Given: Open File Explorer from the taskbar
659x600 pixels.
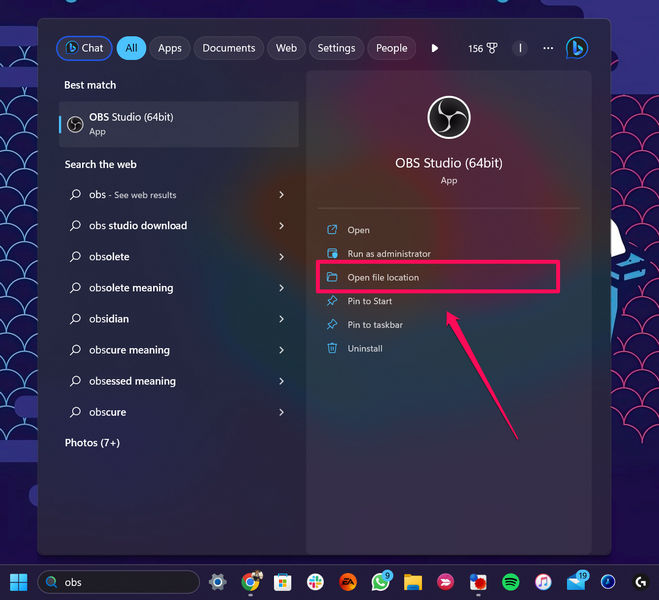Looking at the screenshot, I should (413, 582).
